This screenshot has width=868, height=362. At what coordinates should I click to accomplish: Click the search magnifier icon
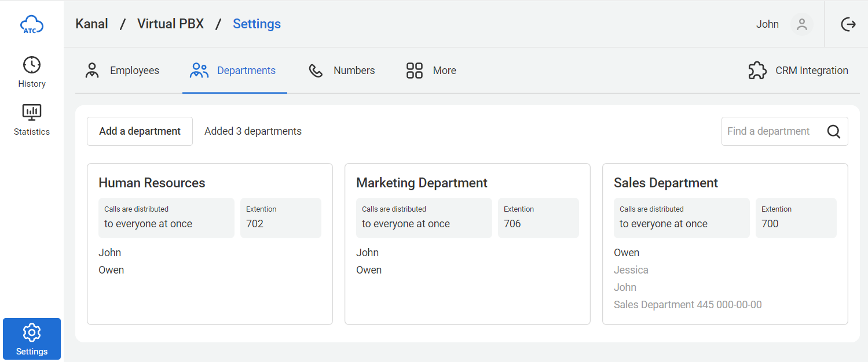tap(833, 132)
